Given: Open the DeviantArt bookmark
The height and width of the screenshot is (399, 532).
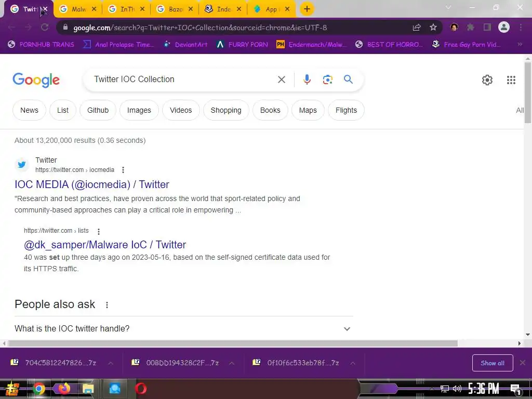Looking at the screenshot, I should (x=186, y=45).
